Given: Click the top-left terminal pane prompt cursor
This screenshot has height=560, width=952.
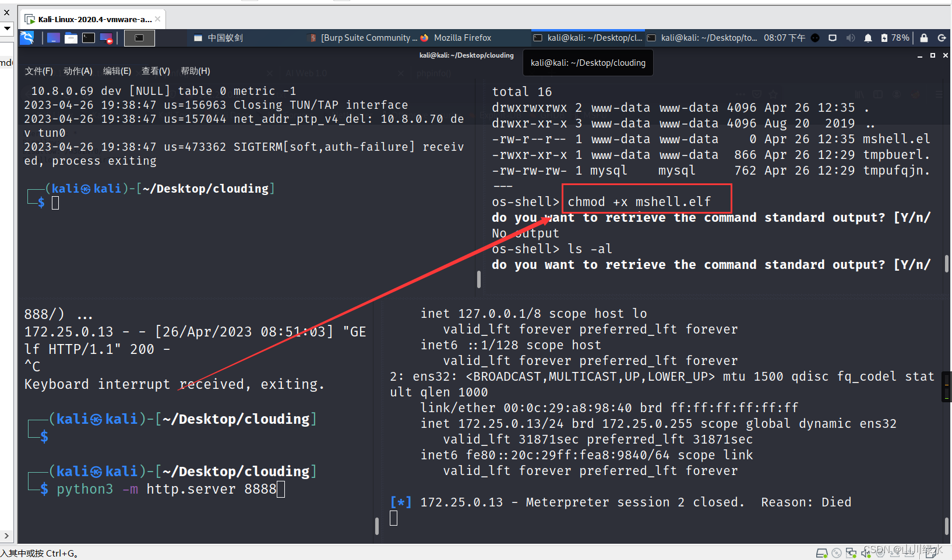Looking at the screenshot, I should pos(55,203).
